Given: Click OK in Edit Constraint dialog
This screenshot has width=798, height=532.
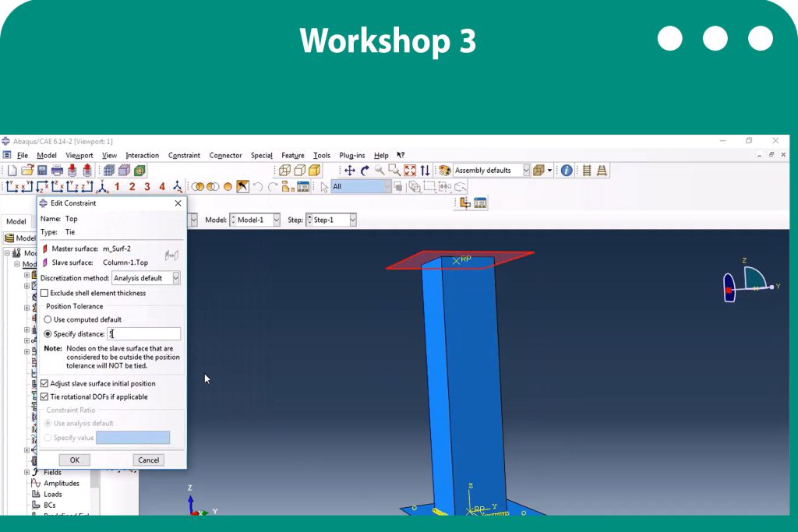Looking at the screenshot, I should click(x=74, y=460).
